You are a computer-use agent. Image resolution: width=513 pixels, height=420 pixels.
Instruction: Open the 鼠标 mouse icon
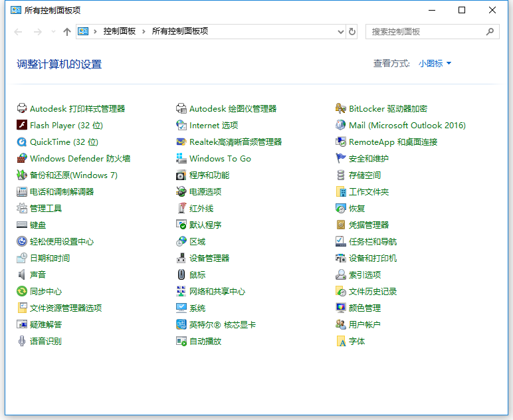point(181,274)
